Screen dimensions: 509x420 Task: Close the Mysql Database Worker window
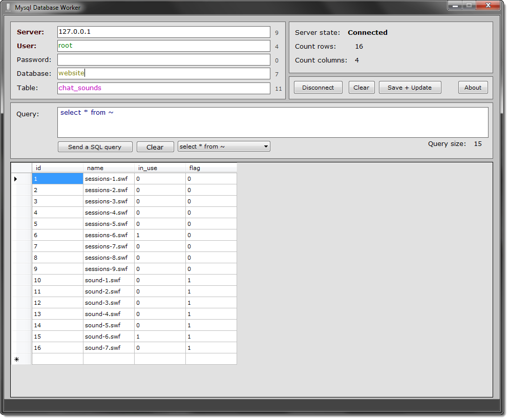pos(488,6)
